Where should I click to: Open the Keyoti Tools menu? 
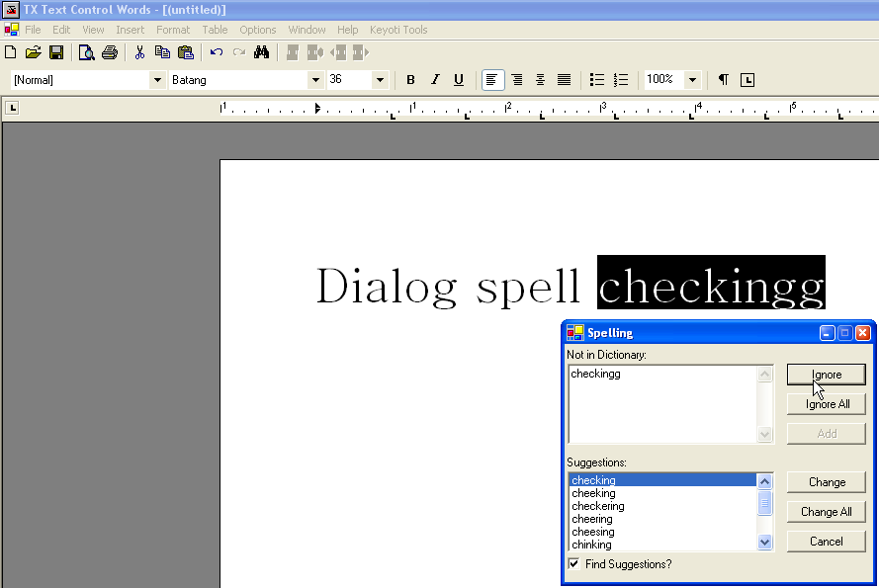[x=398, y=30]
